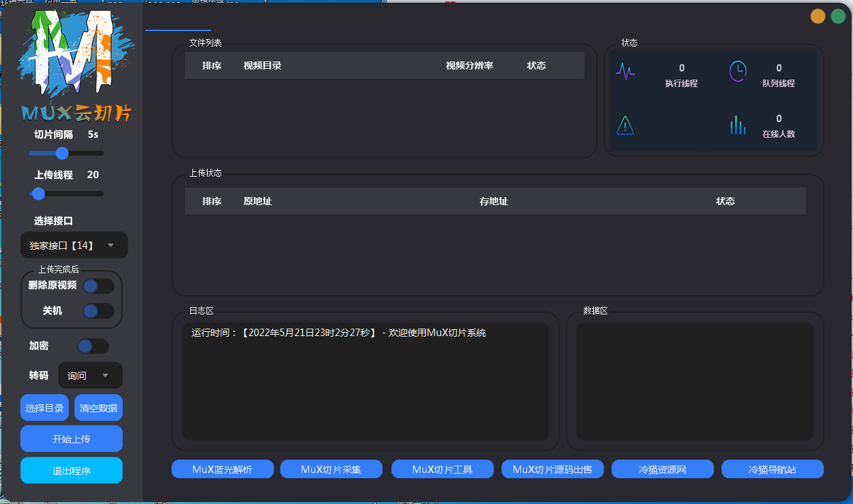Click the 选择接口 label
This screenshot has height=504, width=853.
click(x=54, y=221)
